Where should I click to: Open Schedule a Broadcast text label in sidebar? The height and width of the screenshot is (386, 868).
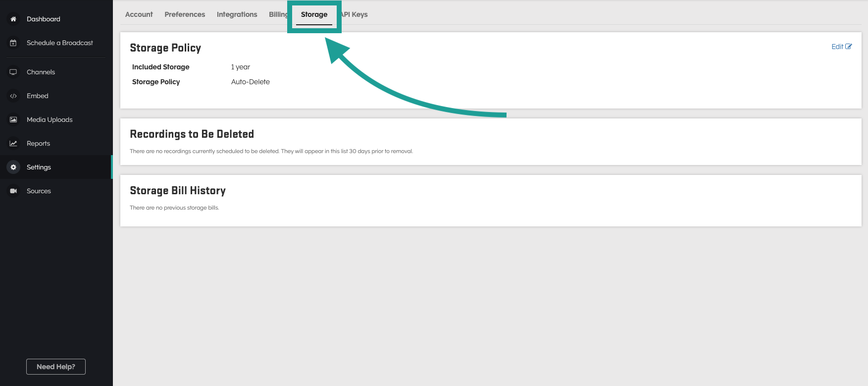click(x=60, y=43)
